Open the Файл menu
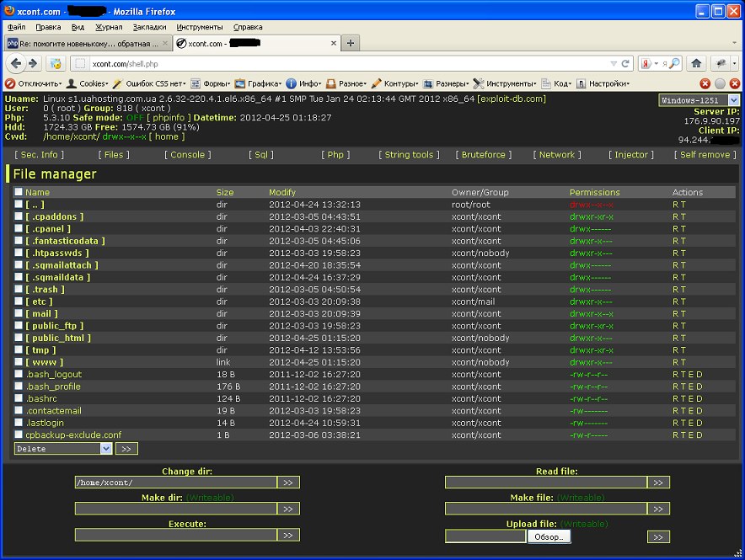This screenshot has height=560, width=745. pyautogui.click(x=17, y=27)
